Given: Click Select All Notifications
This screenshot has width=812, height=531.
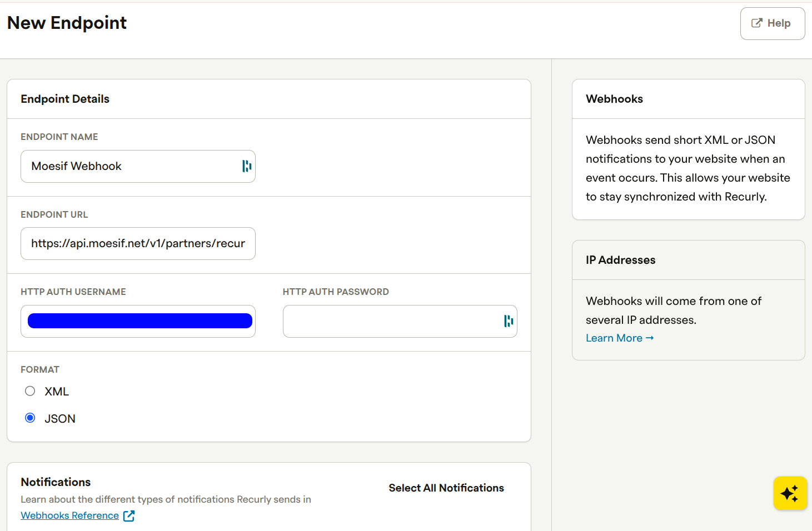Looking at the screenshot, I should (x=446, y=488).
